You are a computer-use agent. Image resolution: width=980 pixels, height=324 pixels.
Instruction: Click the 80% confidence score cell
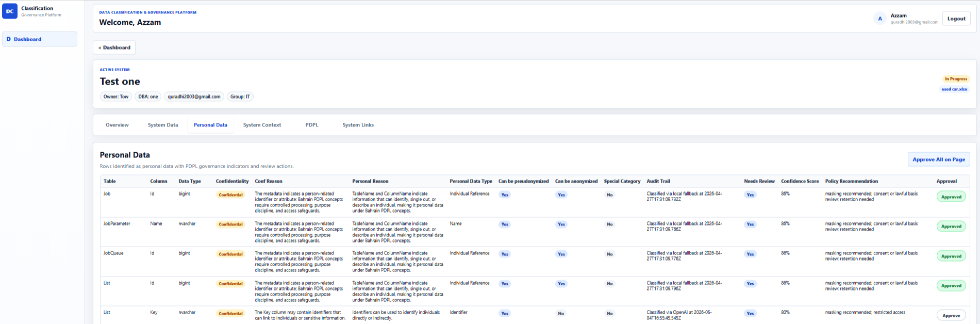pos(785,313)
